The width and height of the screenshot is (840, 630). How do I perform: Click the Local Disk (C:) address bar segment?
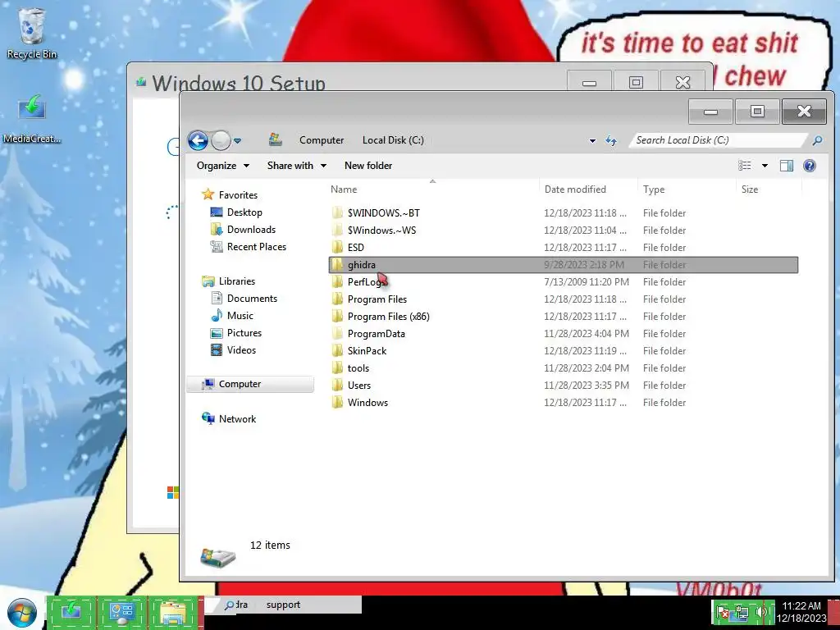[x=393, y=140]
